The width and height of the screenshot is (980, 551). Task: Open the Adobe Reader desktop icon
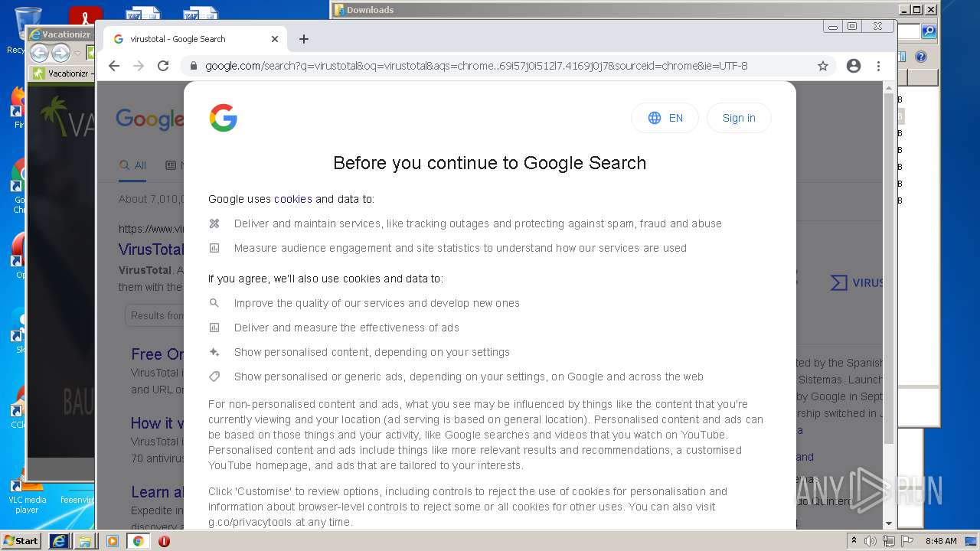coord(85,17)
